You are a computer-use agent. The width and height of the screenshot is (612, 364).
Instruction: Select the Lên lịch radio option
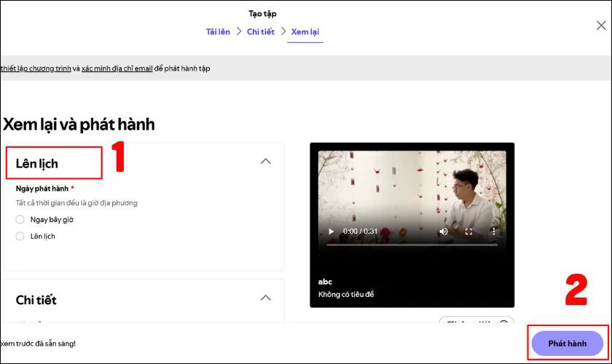20,236
